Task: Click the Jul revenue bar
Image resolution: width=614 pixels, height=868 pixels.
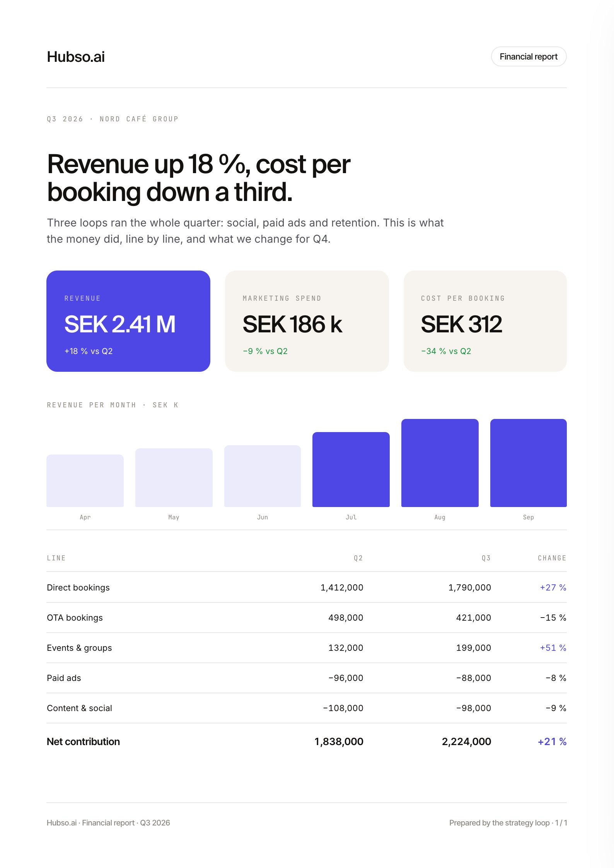Action: pyautogui.click(x=351, y=470)
